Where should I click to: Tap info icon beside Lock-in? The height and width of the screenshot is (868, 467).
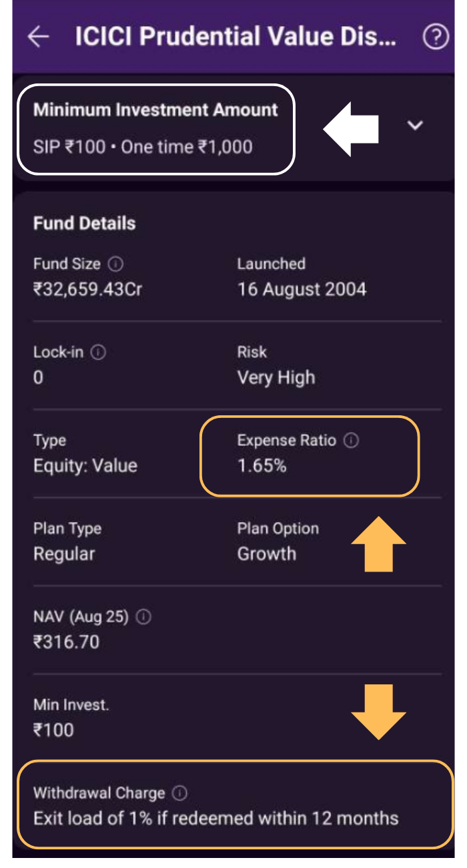(x=98, y=353)
